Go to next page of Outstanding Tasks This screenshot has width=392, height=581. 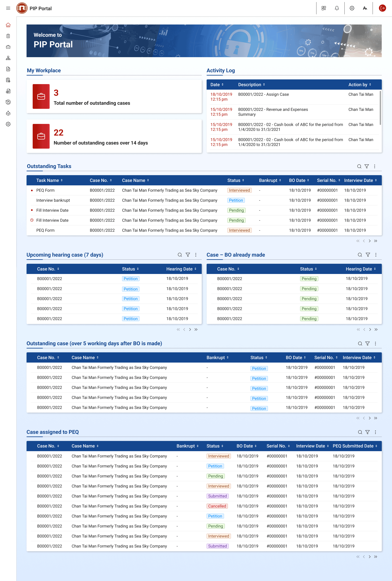point(370,241)
